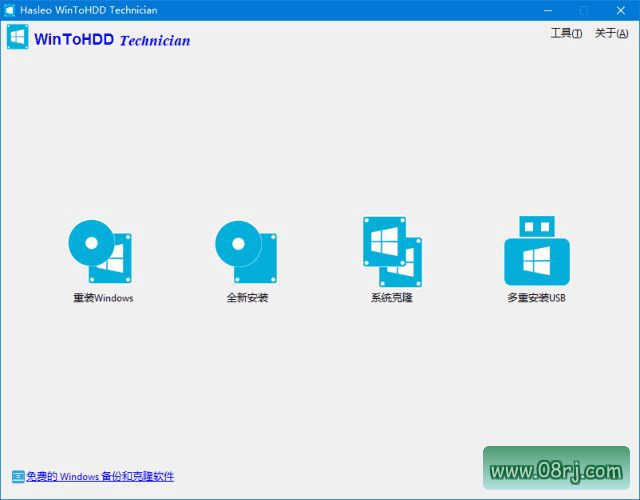Open the System Clone (系统克隆) icon
This screenshot has width=640, height=500.
click(x=392, y=249)
